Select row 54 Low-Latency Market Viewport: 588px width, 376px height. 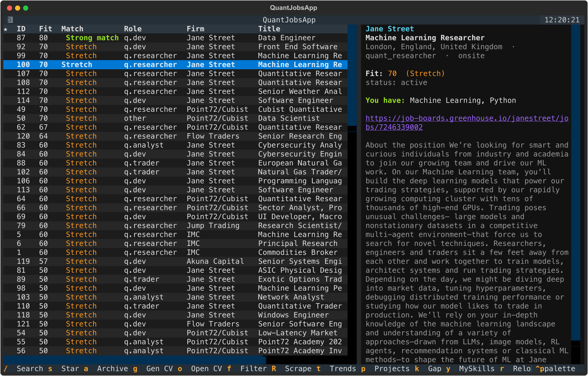tap(175, 333)
